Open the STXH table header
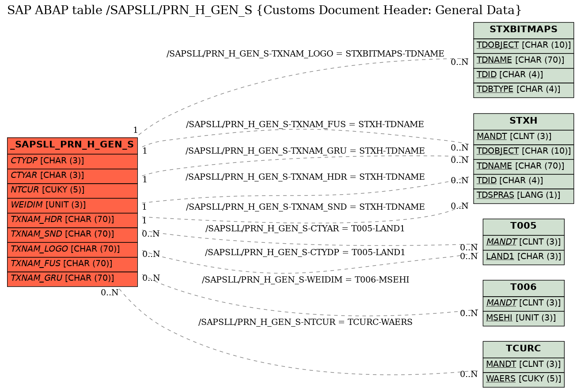Image resolution: width=581 pixels, height=392 pixels. (x=524, y=121)
